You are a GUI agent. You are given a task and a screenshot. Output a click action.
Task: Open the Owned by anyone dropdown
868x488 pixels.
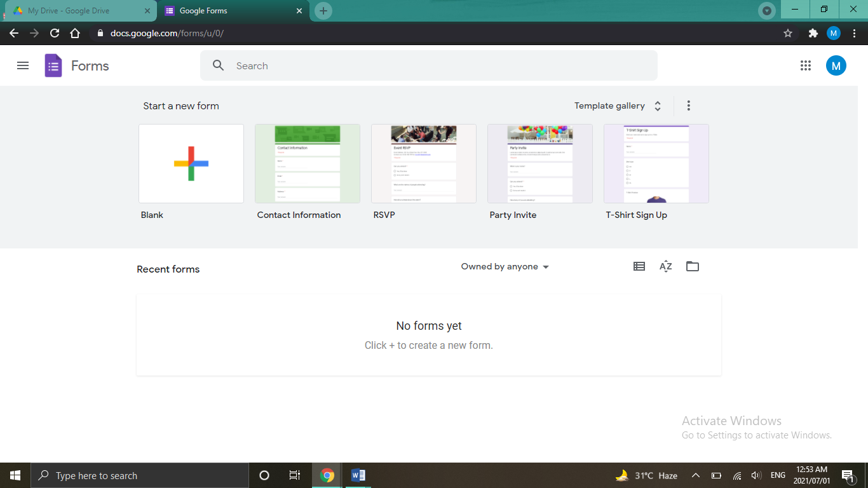click(x=505, y=267)
